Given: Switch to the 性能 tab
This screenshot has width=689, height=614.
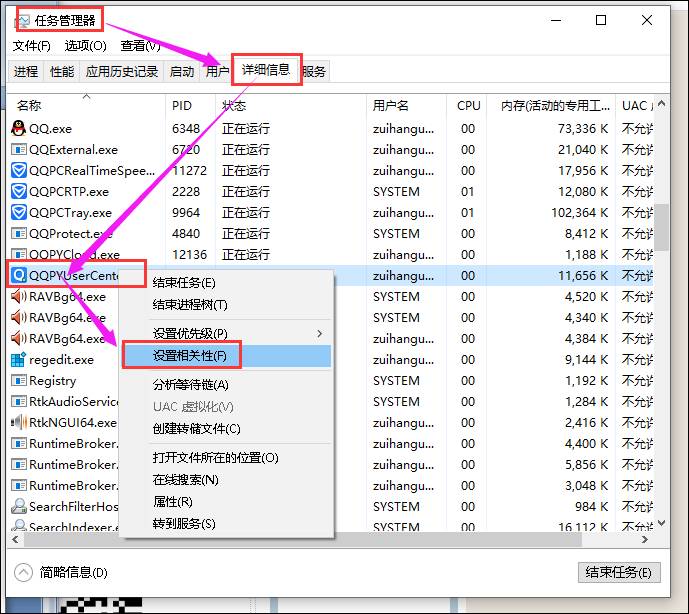Looking at the screenshot, I should click(x=62, y=71).
